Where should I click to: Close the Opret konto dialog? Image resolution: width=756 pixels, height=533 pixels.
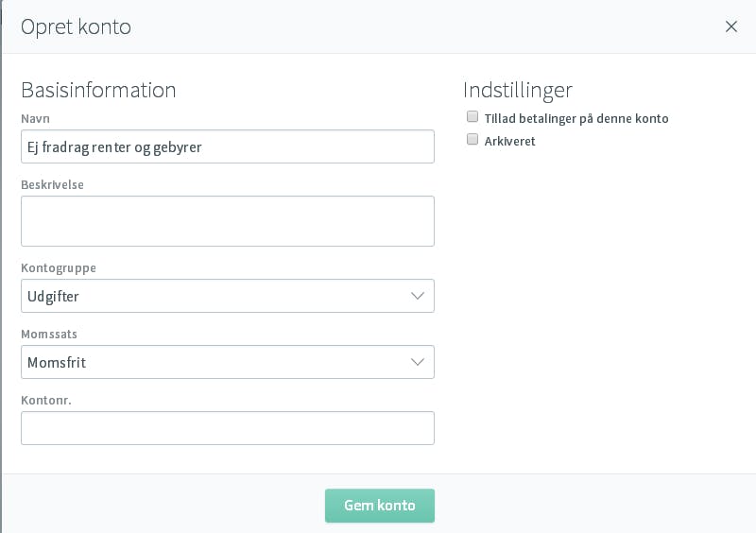(x=730, y=26)
